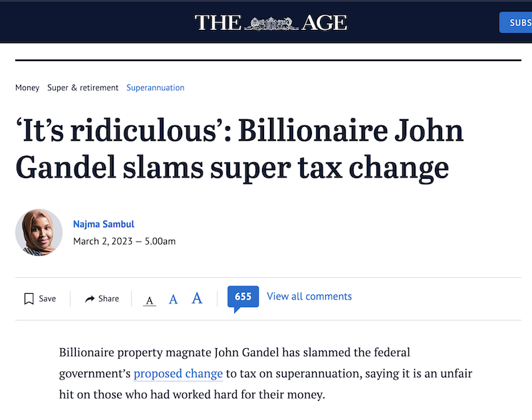Screen dimensions: 532x420
Task: Open author link Najma Sambul
Action: 104,224
